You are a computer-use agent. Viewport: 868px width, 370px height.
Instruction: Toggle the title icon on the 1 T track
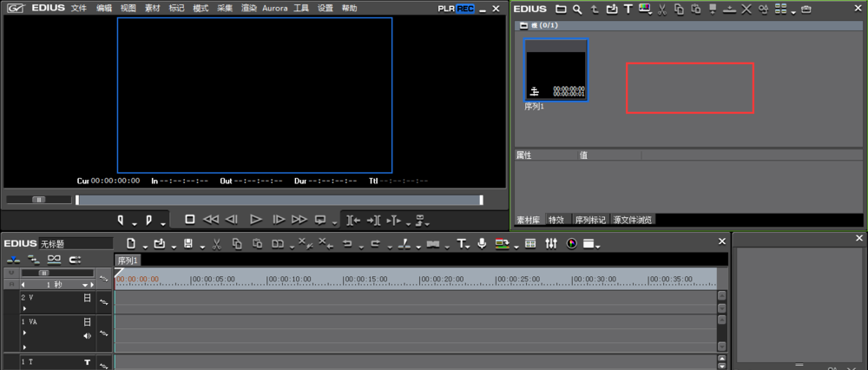pyautogui.click(x=87, y=361)
